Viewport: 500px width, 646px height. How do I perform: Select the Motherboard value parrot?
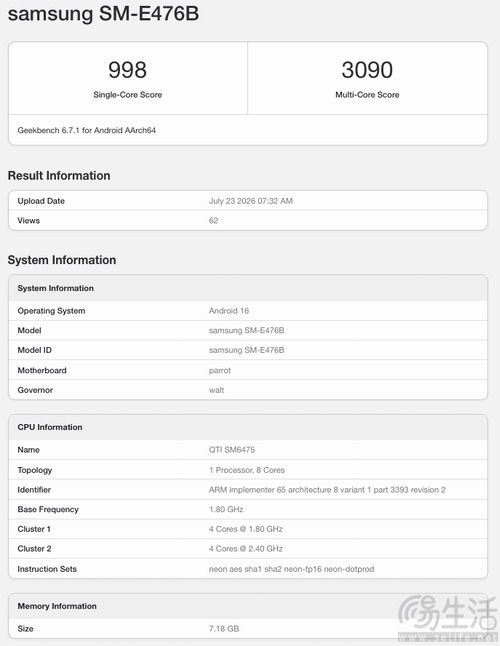pos(220,370)
